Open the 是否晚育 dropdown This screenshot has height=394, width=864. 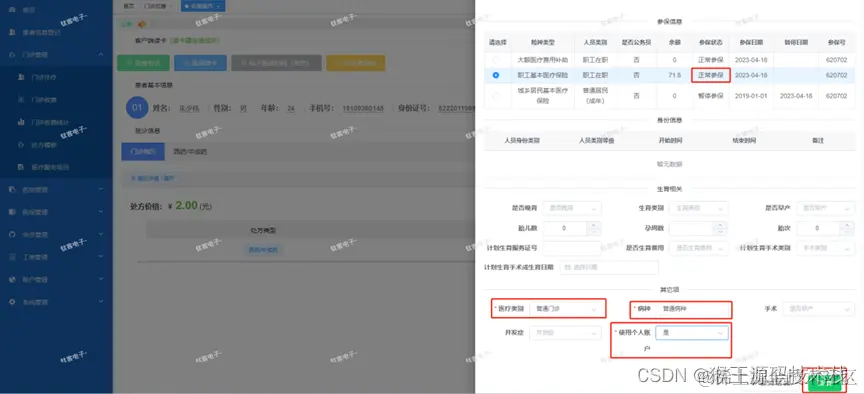[x=572, y=208]
